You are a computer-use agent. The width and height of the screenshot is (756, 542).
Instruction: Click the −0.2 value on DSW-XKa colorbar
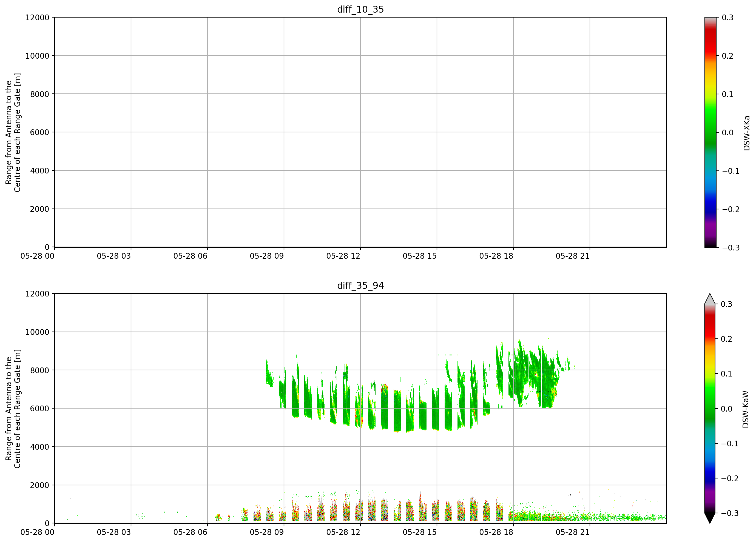(731, 209)
